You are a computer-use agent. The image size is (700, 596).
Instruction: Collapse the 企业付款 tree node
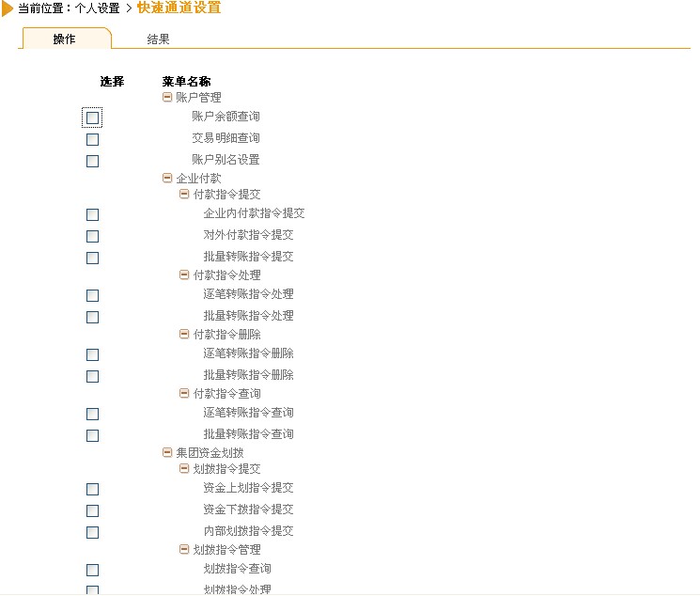coord(167,178)
